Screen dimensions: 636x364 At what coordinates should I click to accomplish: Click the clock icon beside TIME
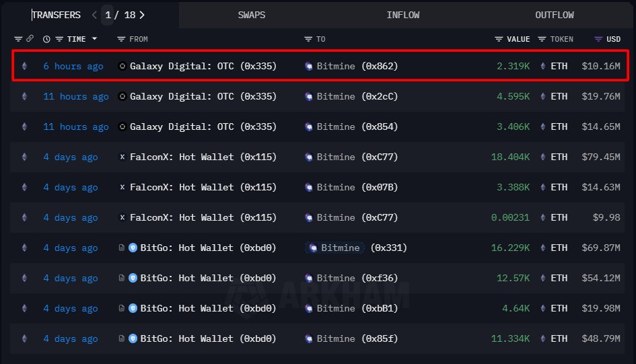pos(46,39)
